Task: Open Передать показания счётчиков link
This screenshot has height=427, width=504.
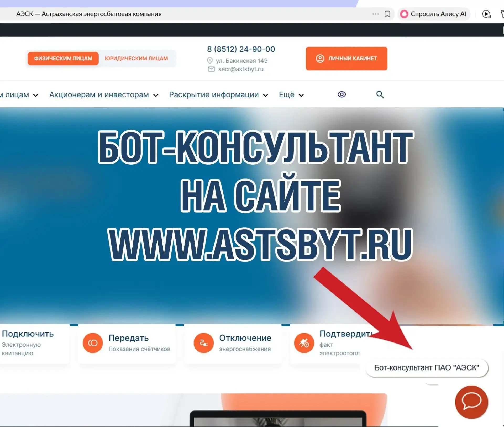Action: pos(127,344)
